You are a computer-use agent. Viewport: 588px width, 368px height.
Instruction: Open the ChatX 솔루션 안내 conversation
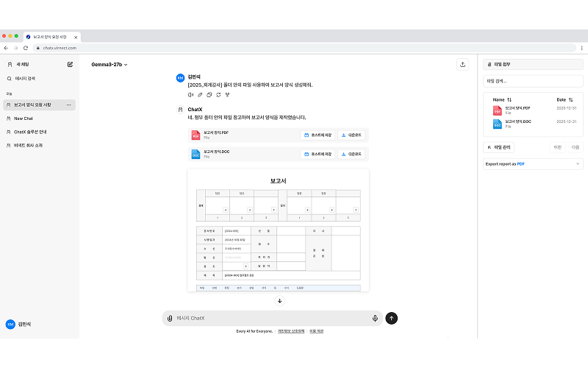31,132
